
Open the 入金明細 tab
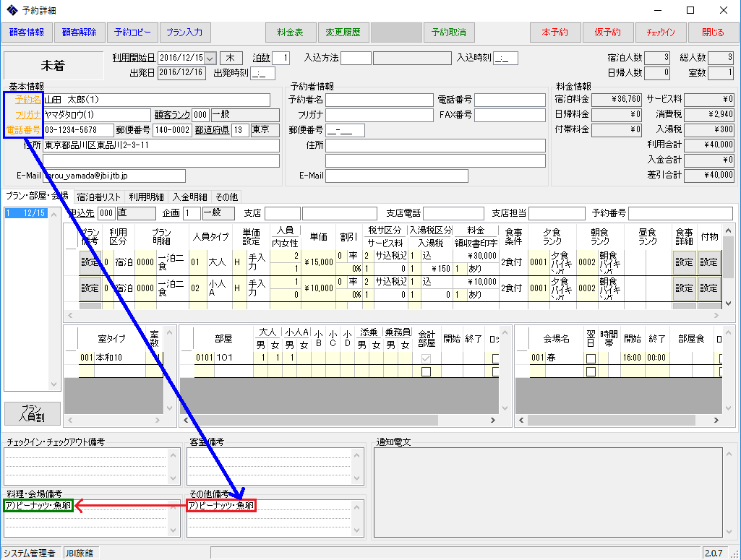point(189,197)
